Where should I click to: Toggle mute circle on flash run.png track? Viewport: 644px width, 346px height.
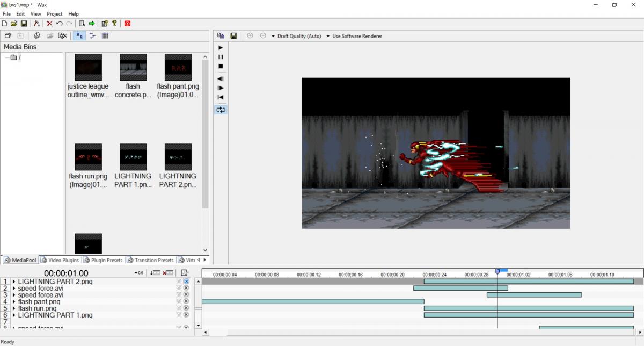(x=186, y=308)
